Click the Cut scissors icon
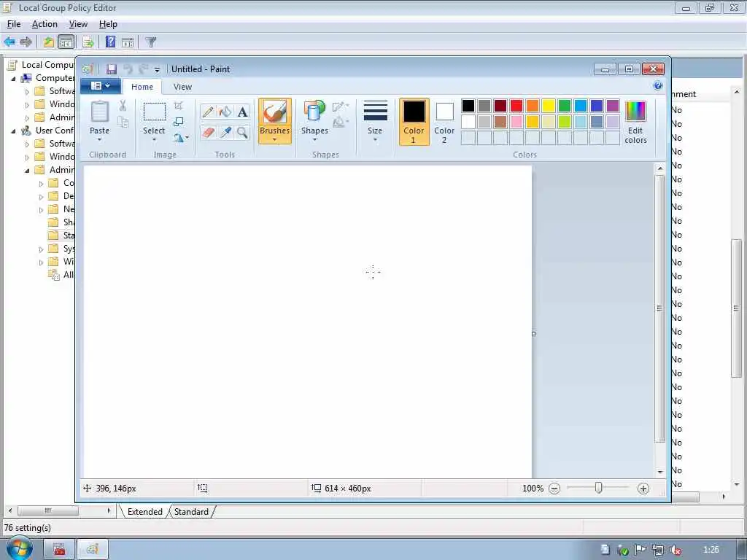The height and width of the screenshot is (560, 747). [x=123, y=106]
